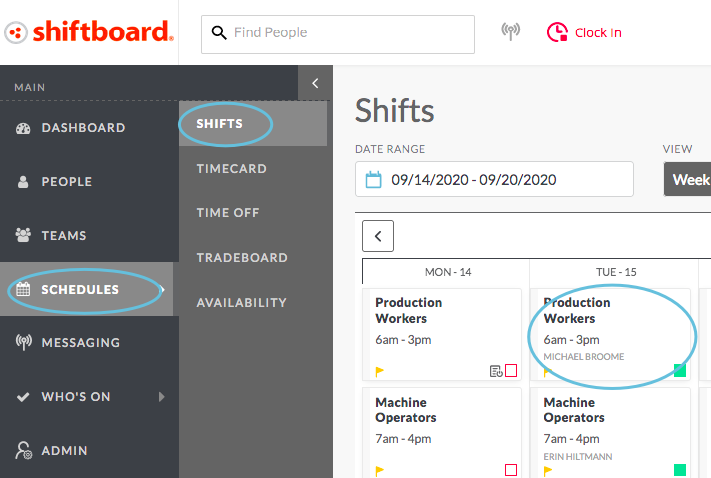Click the date range calendar icon
Screen dimensions: 711x478
pyautogui.click(x=374, y=180)
